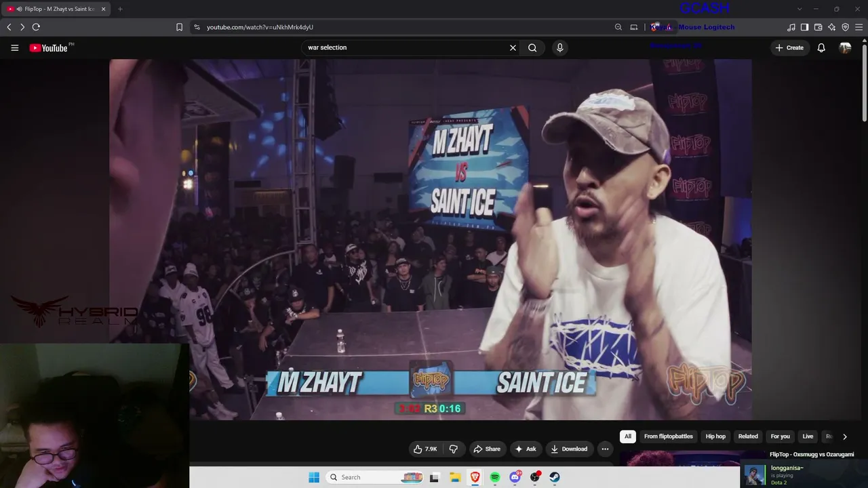The width and height of the screenshot is (868, 488).
Task: Open the YouTube guide hamburger menu
Action: (x=14, y=48)
